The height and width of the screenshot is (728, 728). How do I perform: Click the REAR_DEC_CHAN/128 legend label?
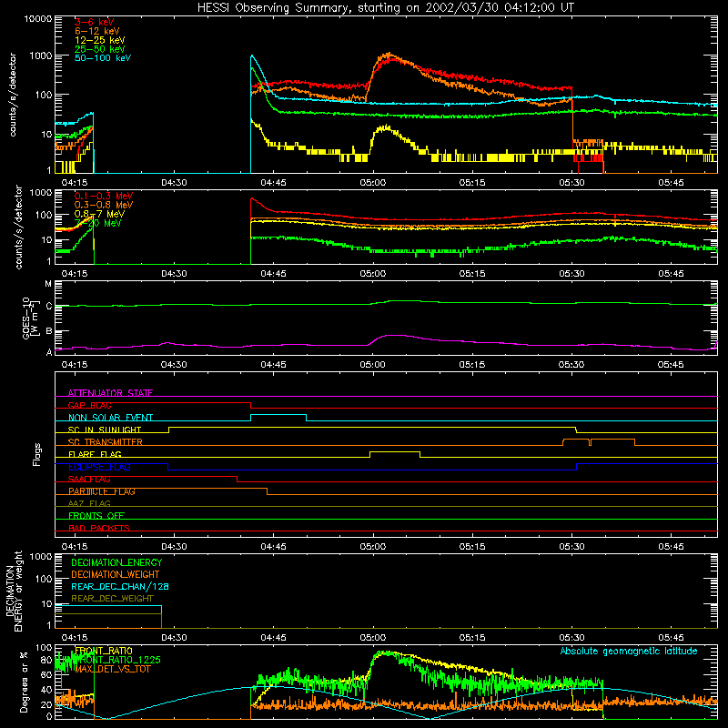pyautogui.click(x=120, y=586)
